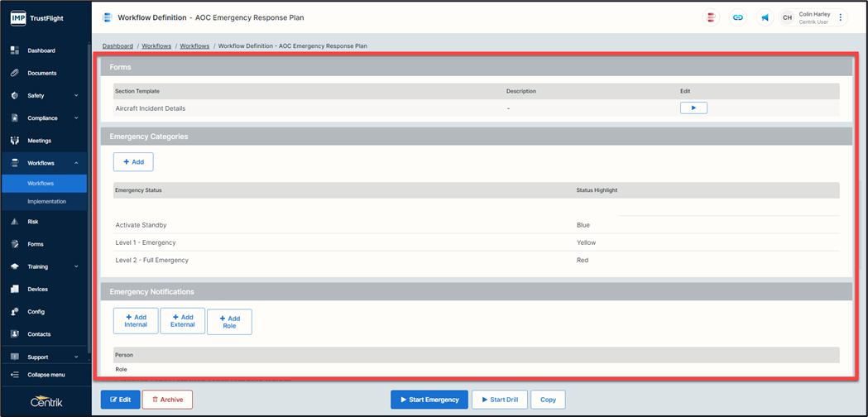Open the Forms sidebar menu item
868x417 pixels.
36,244
